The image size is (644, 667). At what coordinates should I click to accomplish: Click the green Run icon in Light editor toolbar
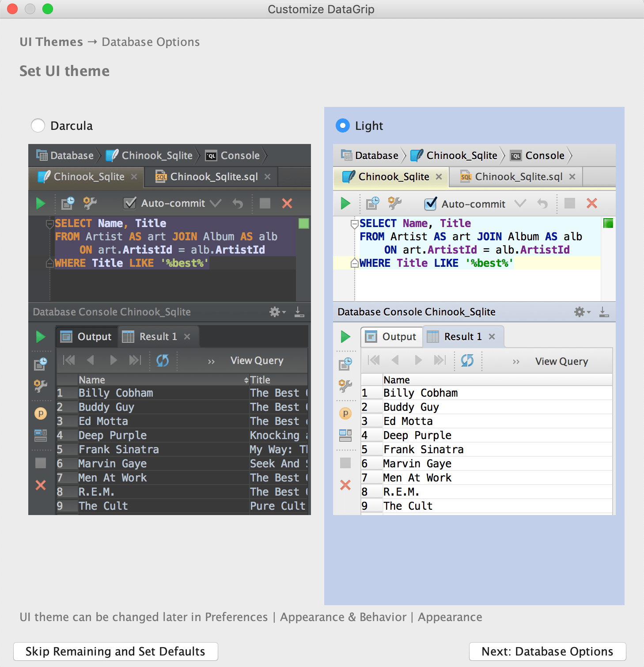pyautogui.click(x=345, y=204)
